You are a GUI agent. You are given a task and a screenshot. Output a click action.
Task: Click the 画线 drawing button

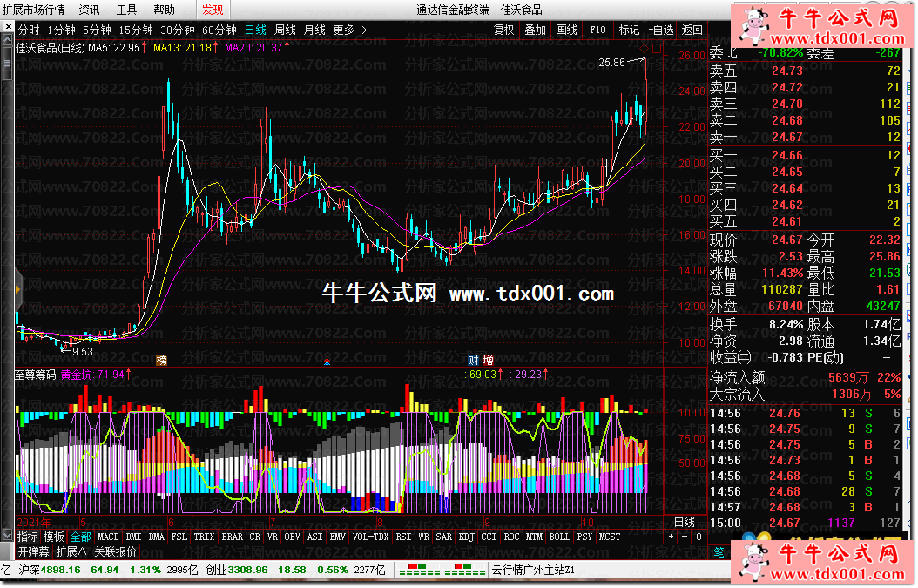(x=567, y=30)
